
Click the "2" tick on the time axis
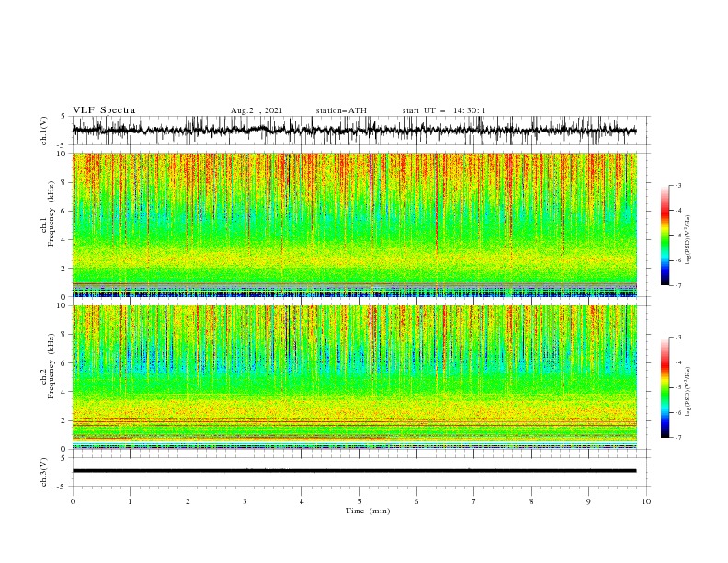tap(188, 501)
